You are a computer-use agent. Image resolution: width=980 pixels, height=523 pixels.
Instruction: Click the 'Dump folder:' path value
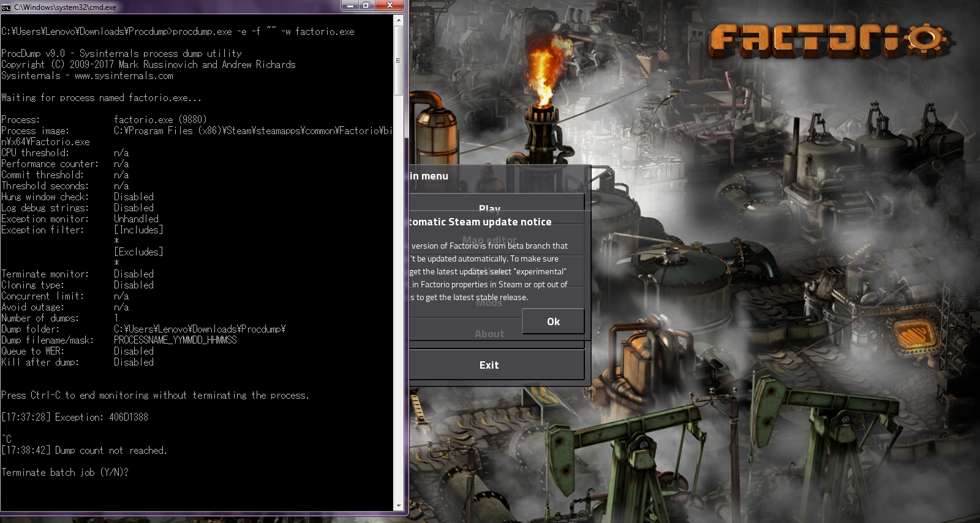click(x=200, y=329)
